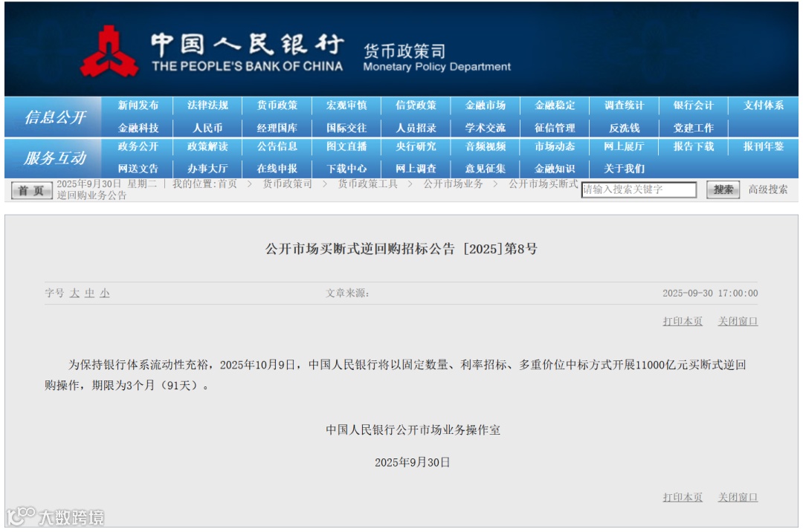803x532 pixels.
Task: Open 宏观审慎 in the navigation bar
Action: (x=346, y=106)
